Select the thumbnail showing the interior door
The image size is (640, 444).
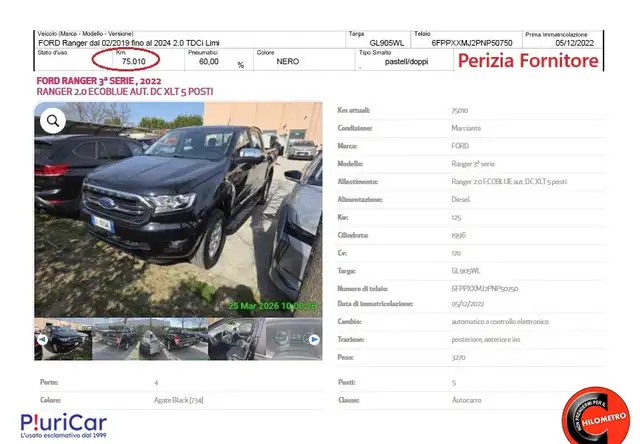point(237,339)
